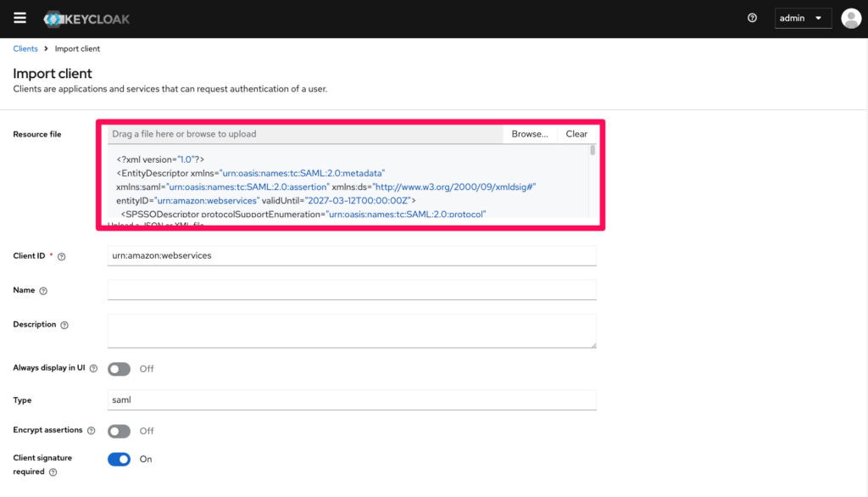Enable the Always display in UI toggle
The width and height of the screenshot is (868, 497).
click(120, 369)
